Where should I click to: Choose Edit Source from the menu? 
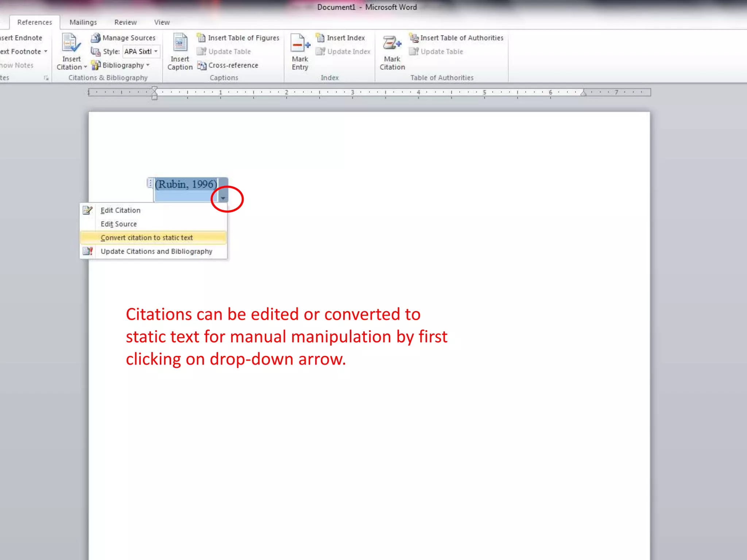pos(154,224)
